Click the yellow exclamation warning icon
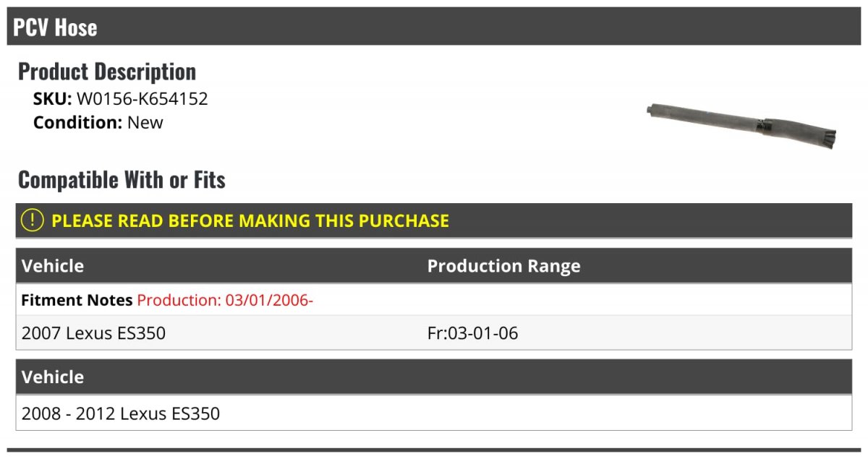This screenshot has height=459, width=868. pyautogui.click(x=32, y=220)
